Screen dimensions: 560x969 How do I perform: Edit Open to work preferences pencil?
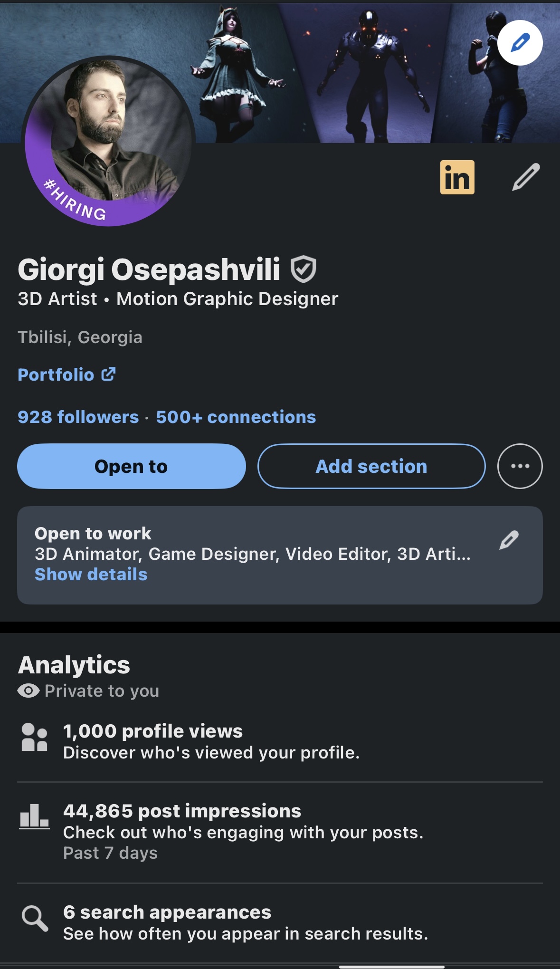509,540
